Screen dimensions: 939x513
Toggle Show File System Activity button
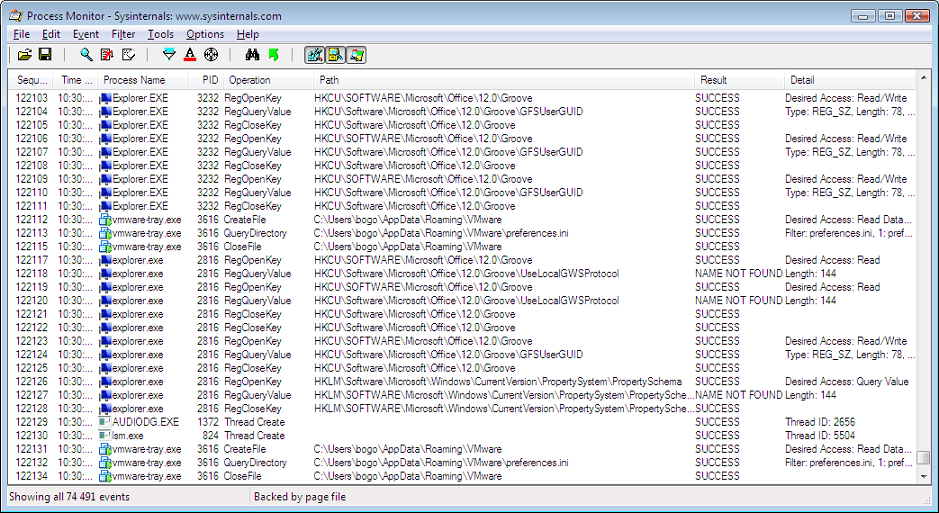(335, 55)
